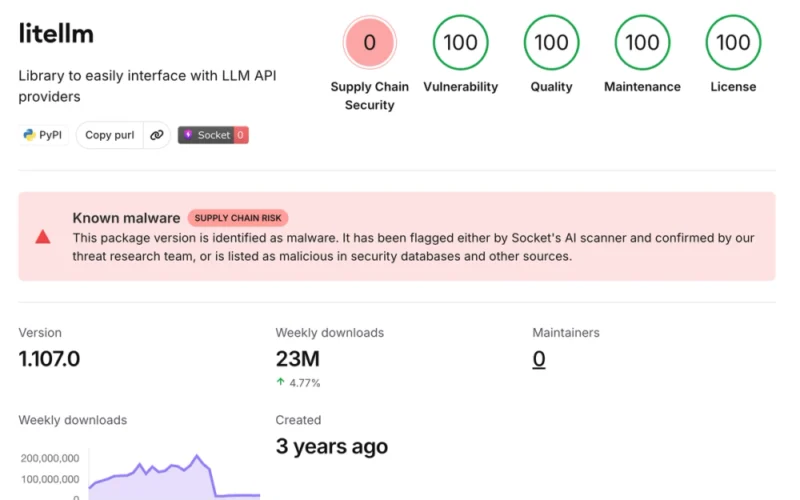Click the red warning triangle icon
Image resolution: width=800 pixels, height=500 pixels.
[x=43, y=237]
